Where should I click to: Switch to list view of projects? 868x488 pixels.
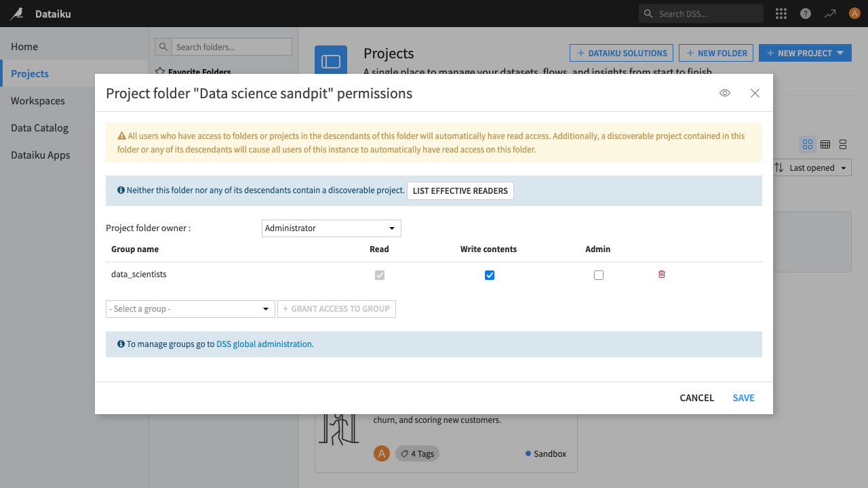(x=843, y=144)
